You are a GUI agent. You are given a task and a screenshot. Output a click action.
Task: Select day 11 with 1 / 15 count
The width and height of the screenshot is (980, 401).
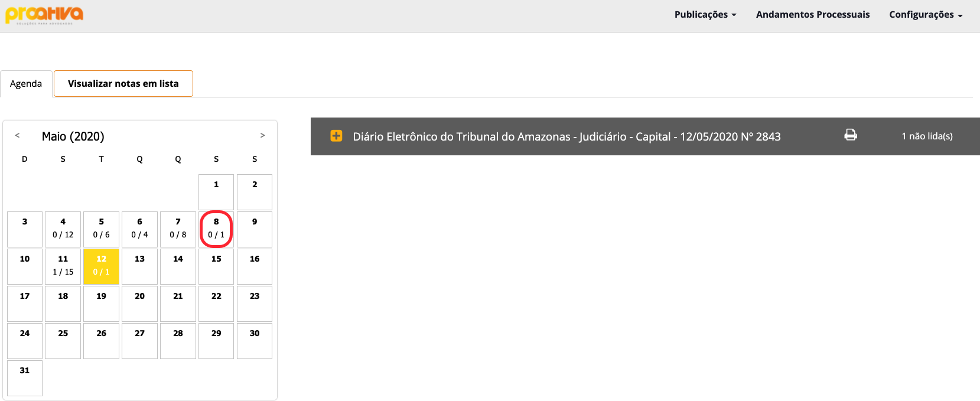63,266
